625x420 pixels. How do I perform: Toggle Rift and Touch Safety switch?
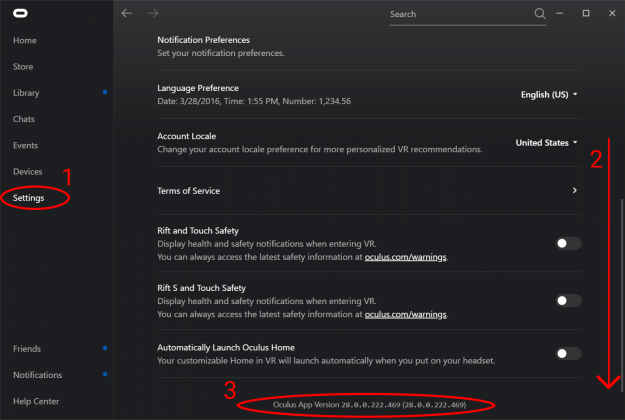point(569,244)
